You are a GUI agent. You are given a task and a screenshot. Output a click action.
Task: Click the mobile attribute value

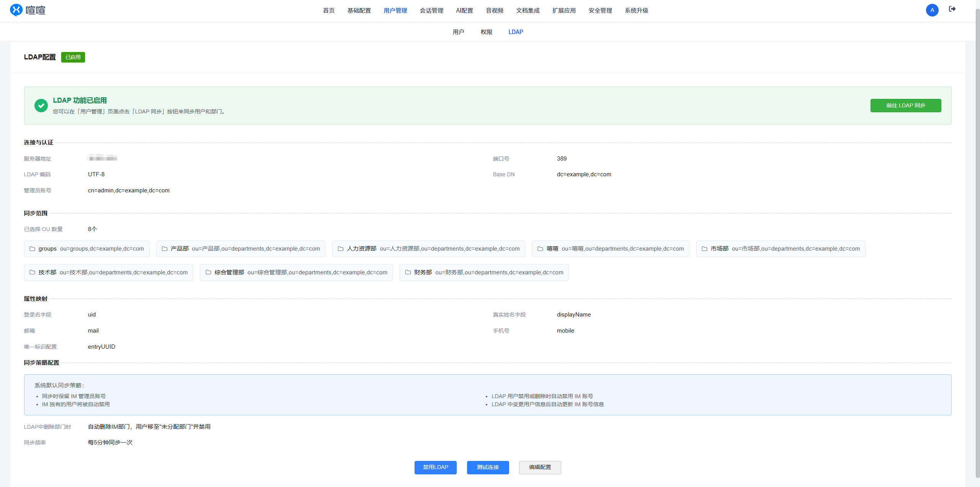pos(565,331)
